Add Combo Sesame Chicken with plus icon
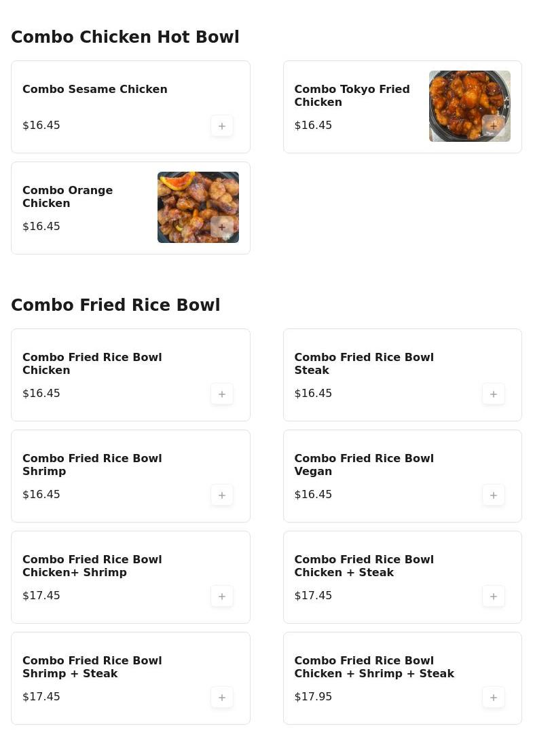533x756 pixels. tap(222, 126)
